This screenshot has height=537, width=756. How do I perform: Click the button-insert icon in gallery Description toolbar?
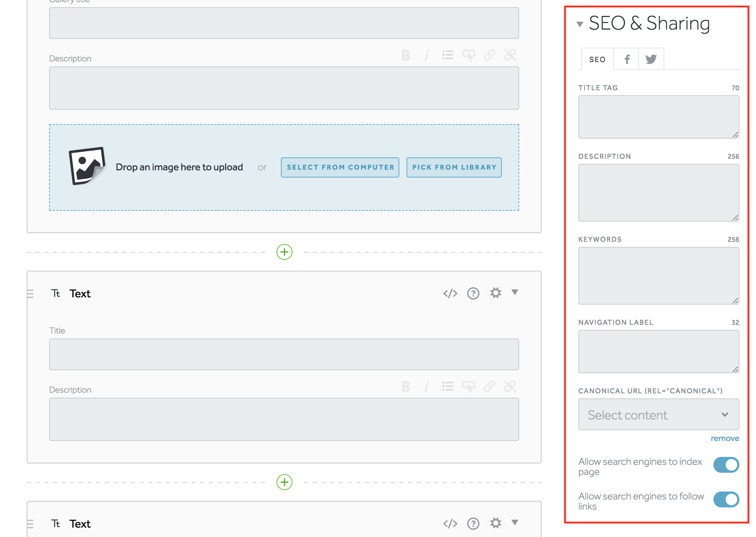point(469,55)
